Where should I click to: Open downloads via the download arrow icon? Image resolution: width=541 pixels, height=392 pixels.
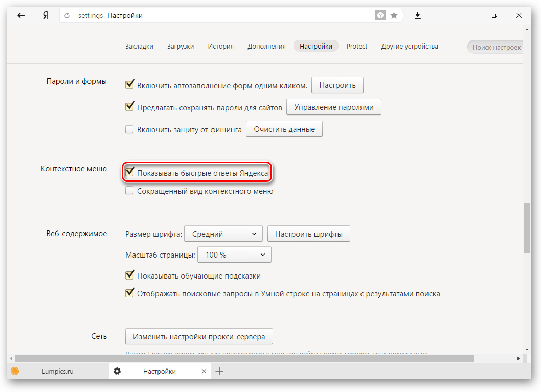coord(418,15)
